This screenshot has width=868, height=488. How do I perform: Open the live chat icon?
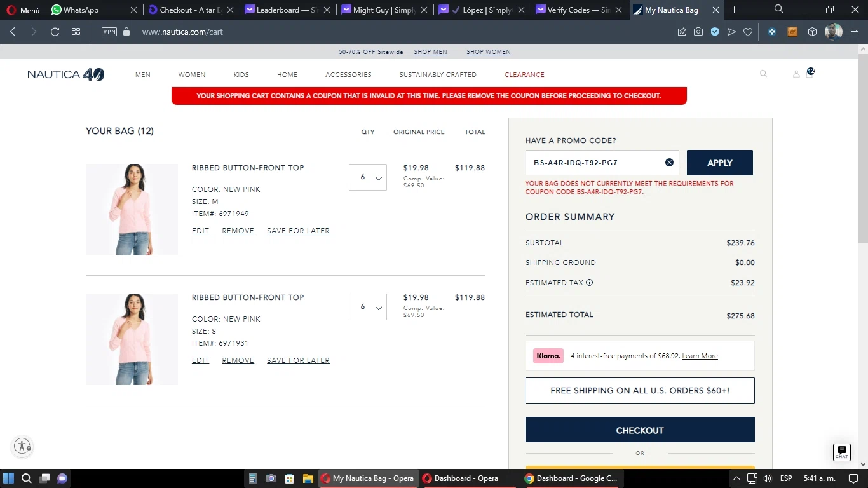pyautogui.click(x=841, y=452)
